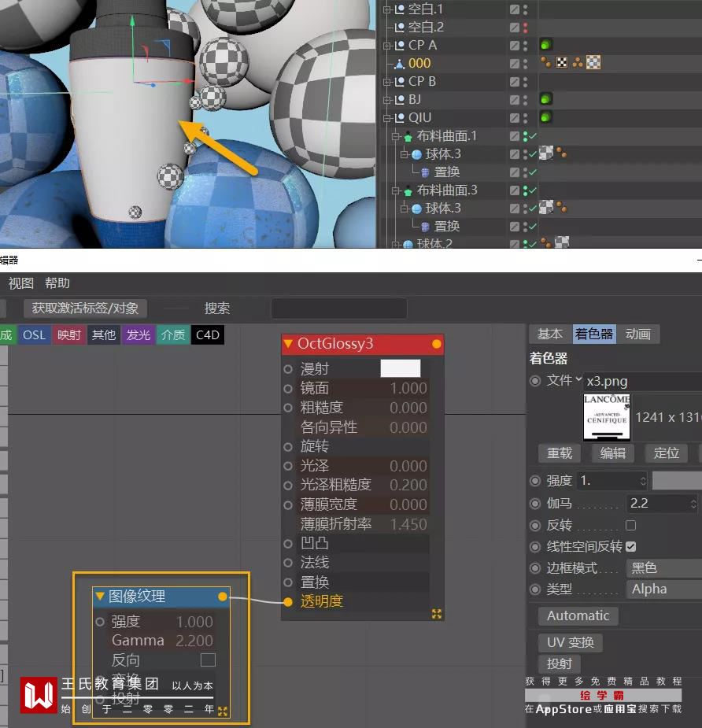Expand the CP B object tree
The height and width of the screenshot is (728, 702).
pos(386,82)
